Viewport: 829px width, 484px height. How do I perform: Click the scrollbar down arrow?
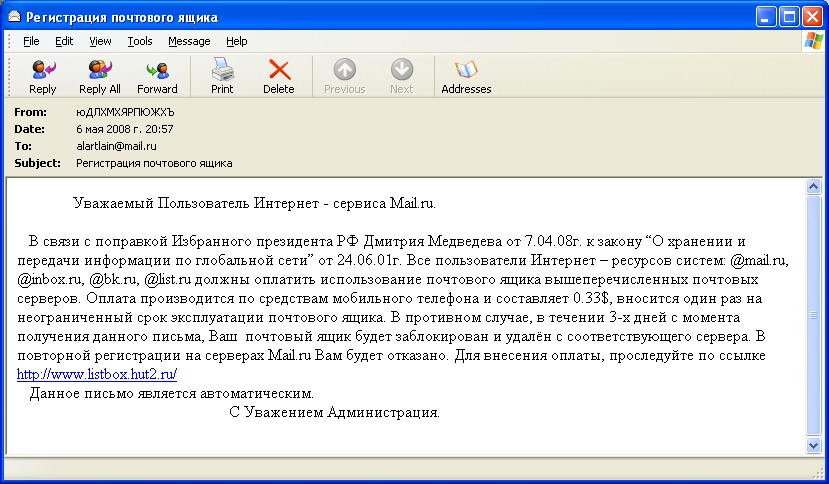tap(813, 446)
